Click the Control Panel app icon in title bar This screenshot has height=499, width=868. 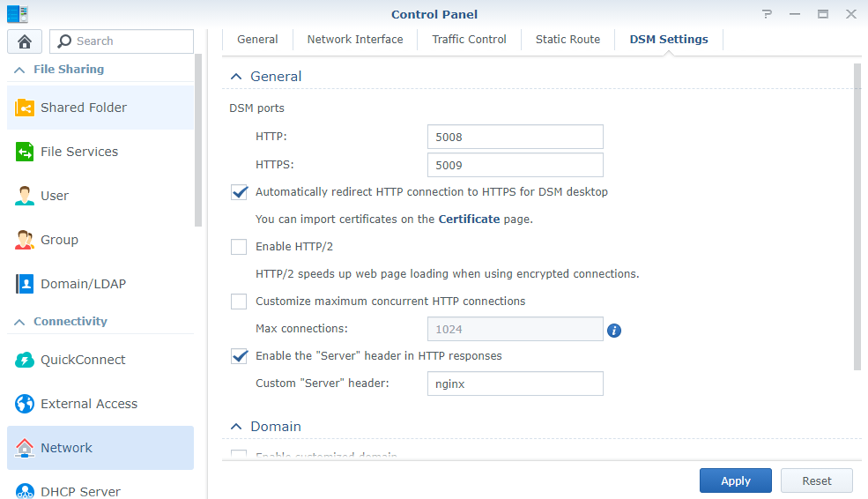[x=17, y=14]
